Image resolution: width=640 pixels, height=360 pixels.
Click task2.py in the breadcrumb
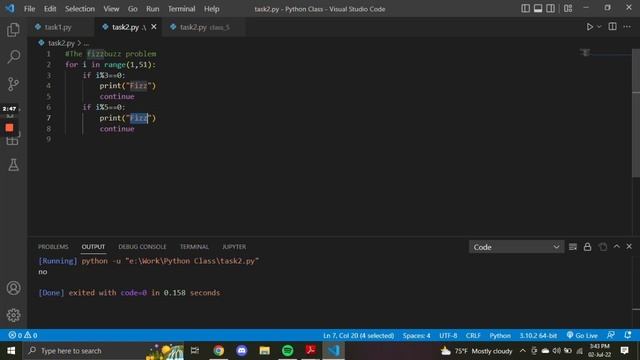point(61,43)
